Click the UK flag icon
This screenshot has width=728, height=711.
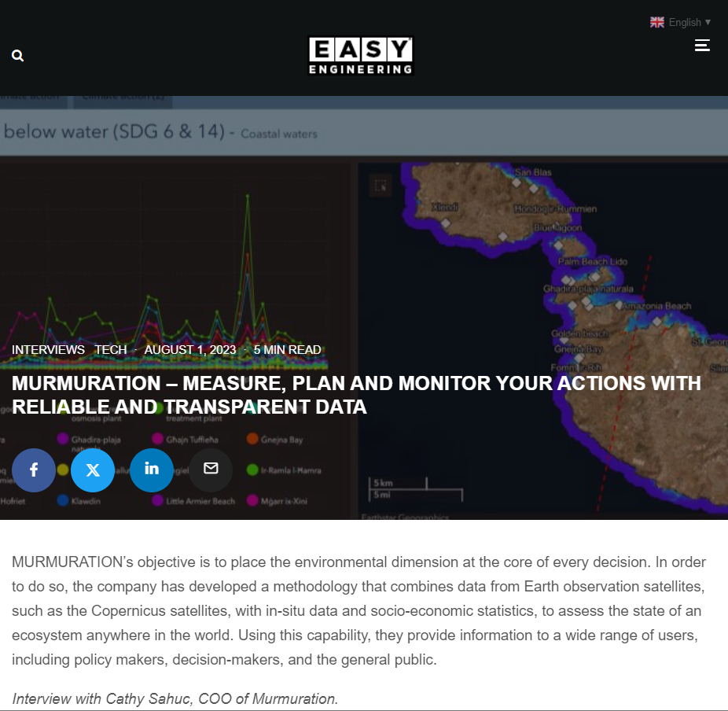(657, 22)
